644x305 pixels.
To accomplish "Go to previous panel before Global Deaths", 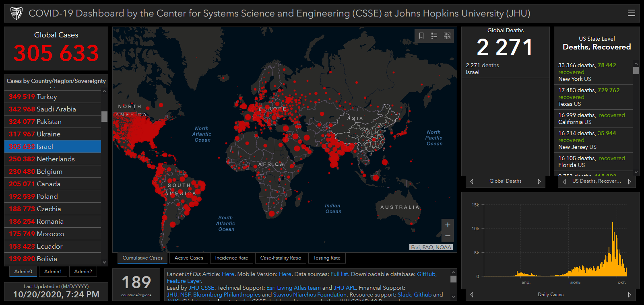I will coord(472,181).
